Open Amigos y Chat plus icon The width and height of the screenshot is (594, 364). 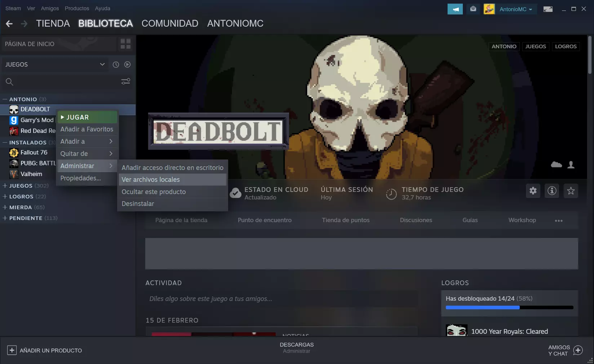click(578, 350)
